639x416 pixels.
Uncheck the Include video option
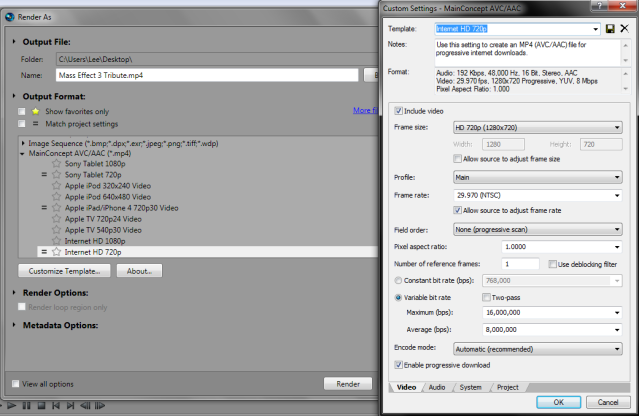(x=400, y=110)
